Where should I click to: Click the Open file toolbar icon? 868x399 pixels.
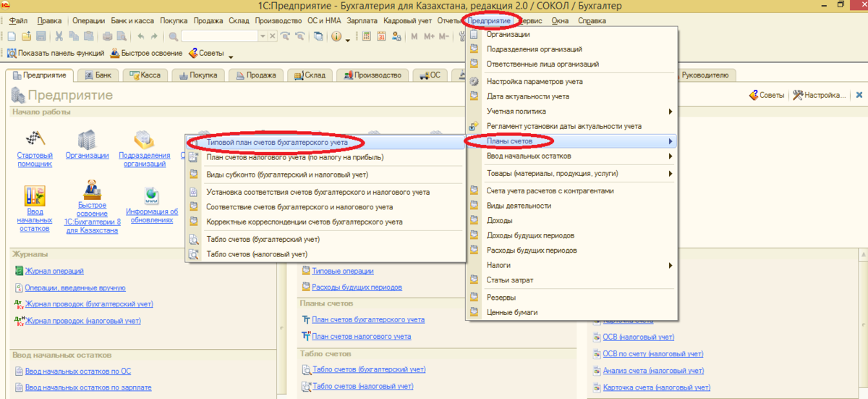(x=26, y=36)
